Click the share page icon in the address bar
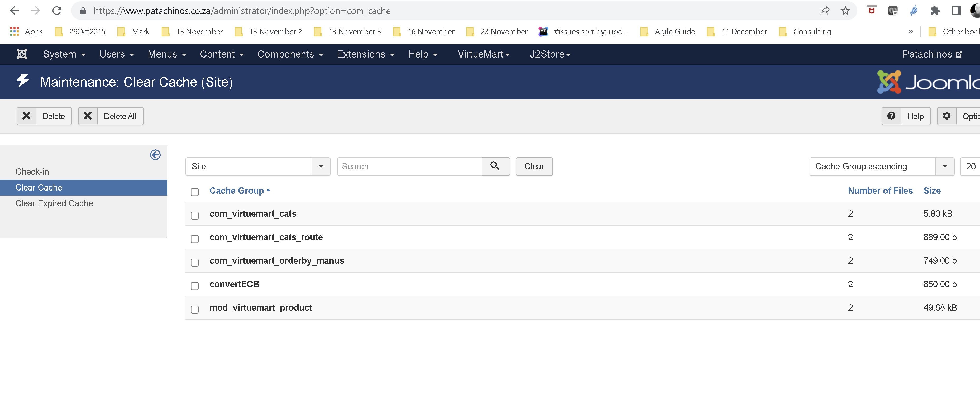The height and width of the screenshot is (417, 980). [x=824, y=11]
